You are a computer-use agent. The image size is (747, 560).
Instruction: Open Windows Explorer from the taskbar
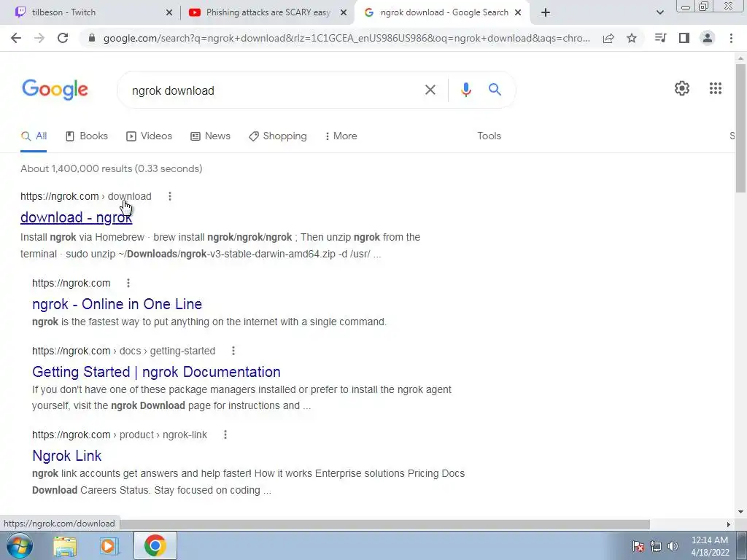65,545
